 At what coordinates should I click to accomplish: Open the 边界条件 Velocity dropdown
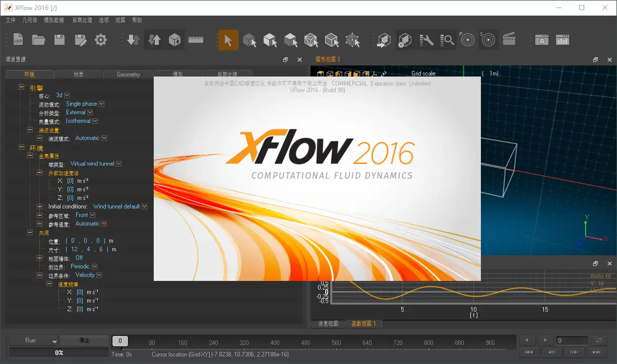(99, 275)
